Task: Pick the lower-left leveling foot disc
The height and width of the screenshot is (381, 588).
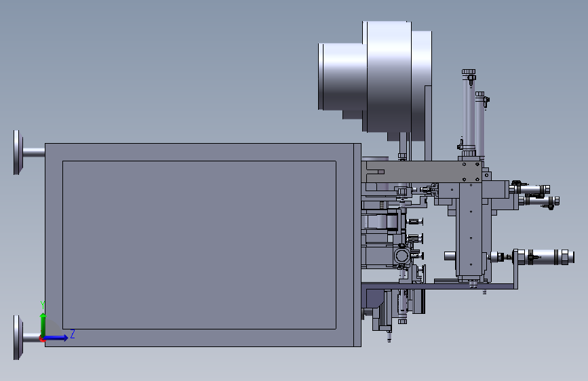Action: (x=18, y=338)
